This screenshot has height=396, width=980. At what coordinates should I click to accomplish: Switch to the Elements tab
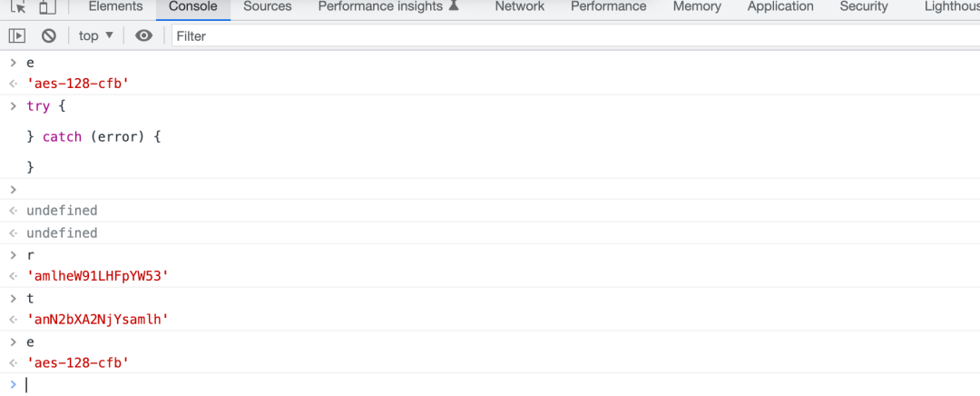click(x=115, y=7)
